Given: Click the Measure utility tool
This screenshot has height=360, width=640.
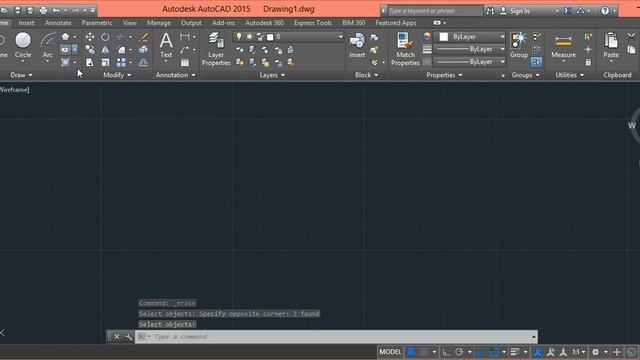Looking at the screenshot, I should (563, 46).
